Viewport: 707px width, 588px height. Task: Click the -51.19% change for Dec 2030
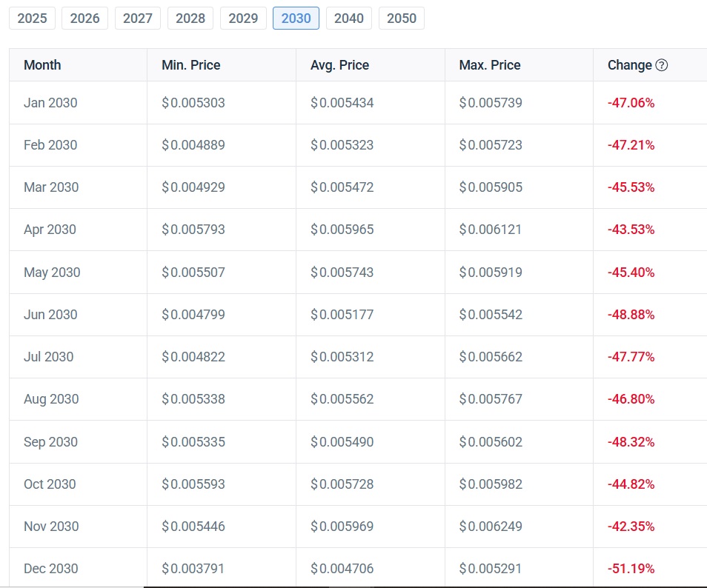(x=631, y=568)
